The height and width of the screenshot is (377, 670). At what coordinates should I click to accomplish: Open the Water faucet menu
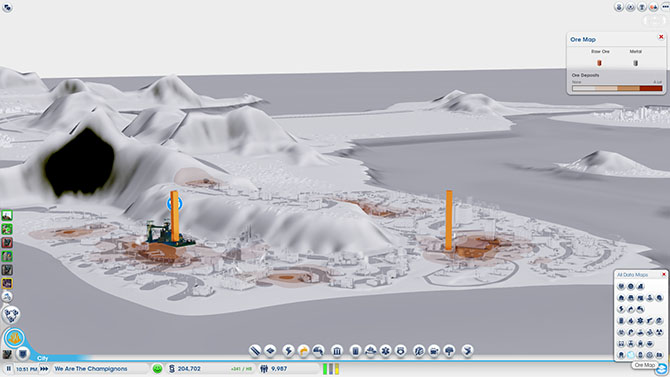pyautogui.click(x=318, y=351)
